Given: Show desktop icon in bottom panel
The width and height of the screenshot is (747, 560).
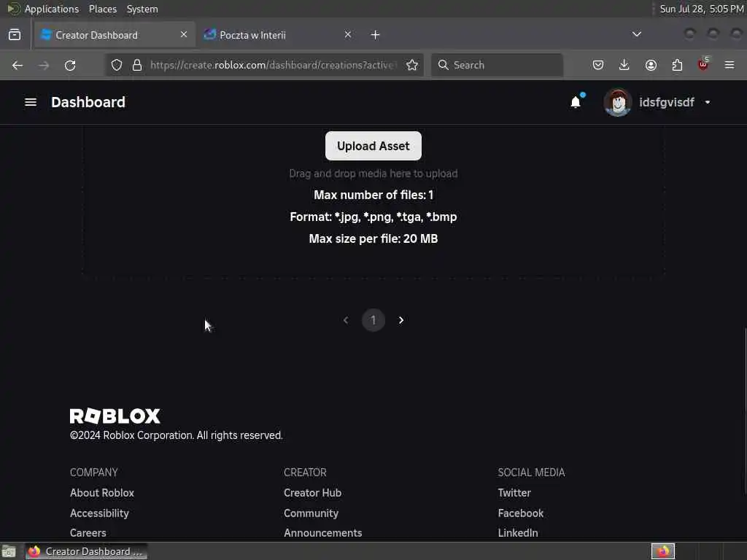Looking at the screenshot, I should [9, 551].
